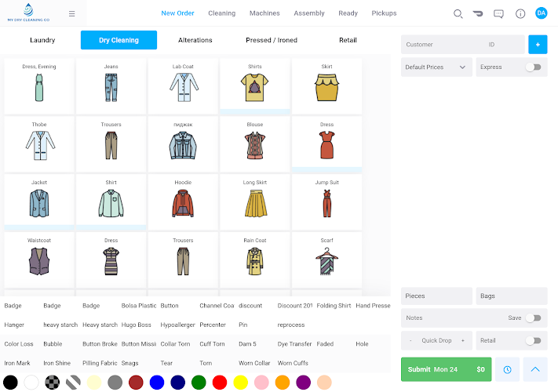This screenshot has width=558, height=392.
Task: Select the checkered pattern swatch
Action: [x=53, y=383]
